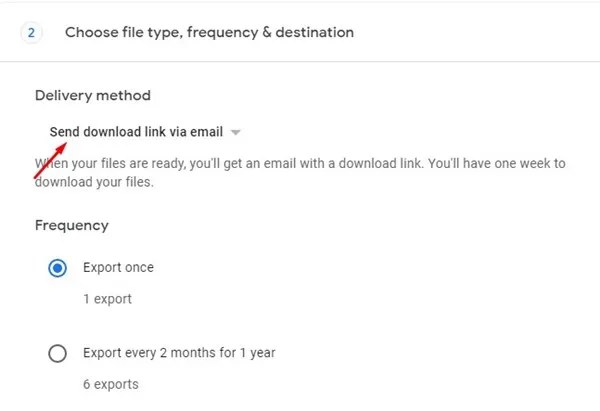Click the word 'destination' in the step header
This screenshot has width=600, height=411.
pyautogui.click(x=315, y=32)
